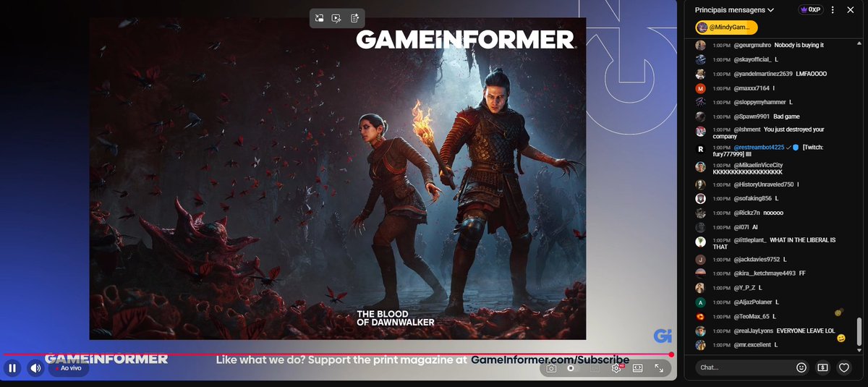Open restreambot R avatar icon
The height and width of the screenshot is (387, 868).
point(700,148)
